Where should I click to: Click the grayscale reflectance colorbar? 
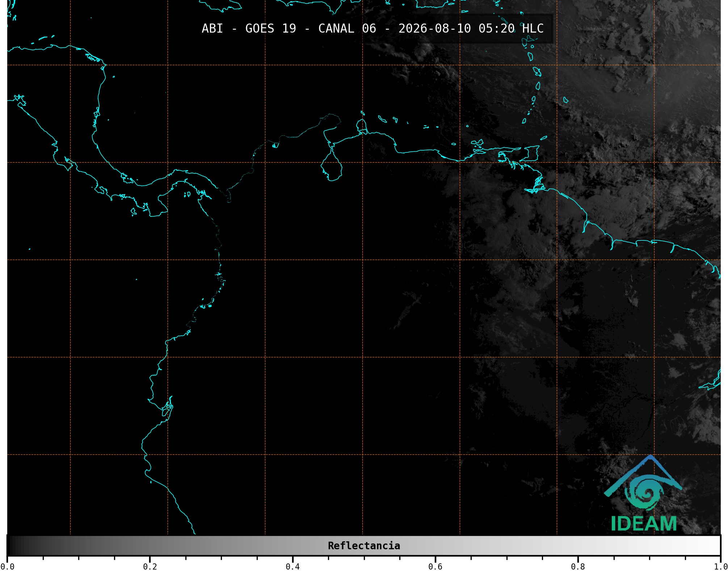click(364, 546)
